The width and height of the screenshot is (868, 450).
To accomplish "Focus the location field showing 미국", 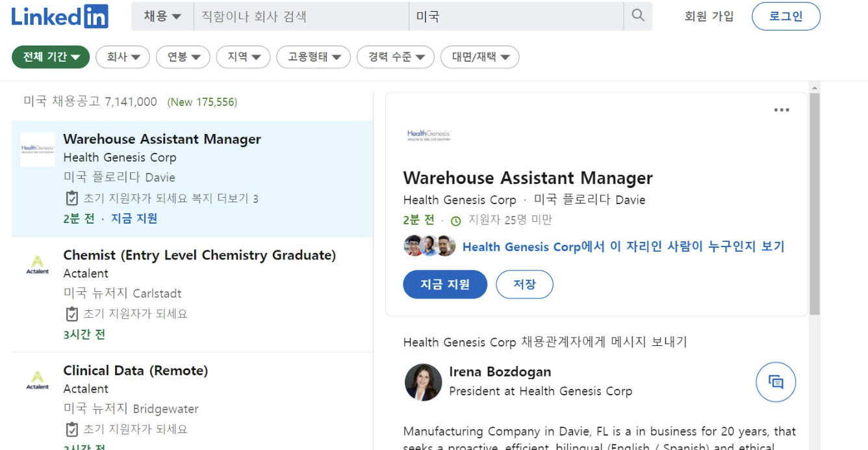I will pyautogui.click(x=516, y=16).
